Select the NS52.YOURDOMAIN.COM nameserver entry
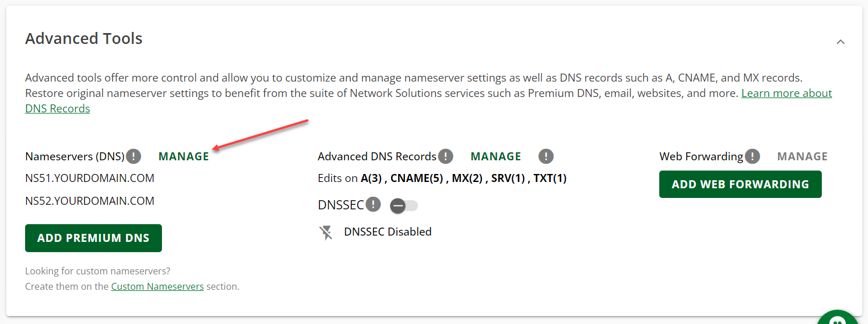The height and width of the screenshot is (324, 868). pyautogui.click(x=90, y=201)
